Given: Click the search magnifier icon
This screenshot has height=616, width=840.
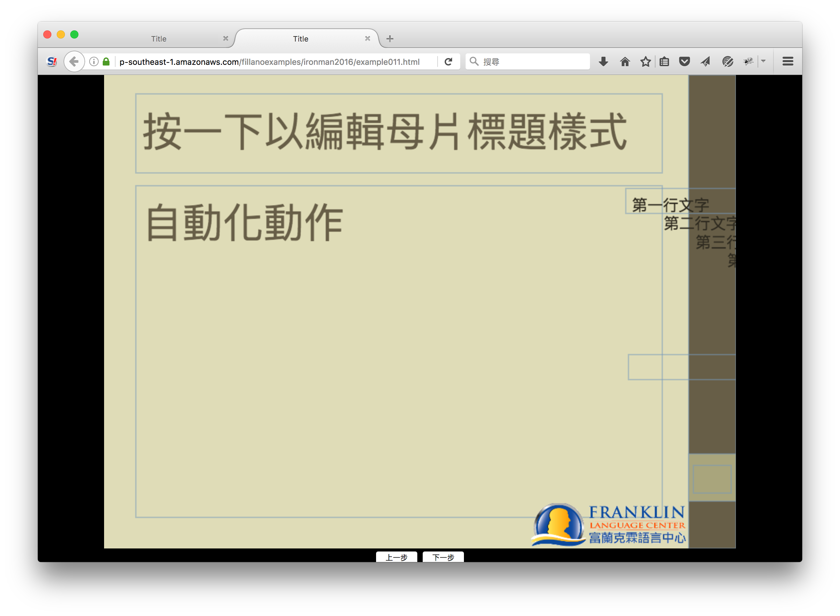Looking at the screenshot, I should pos(474,61).
